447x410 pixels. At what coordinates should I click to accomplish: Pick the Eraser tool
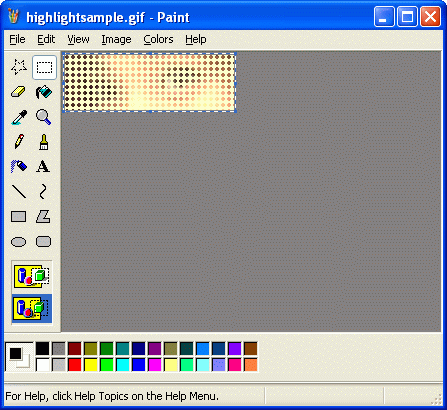19,92
